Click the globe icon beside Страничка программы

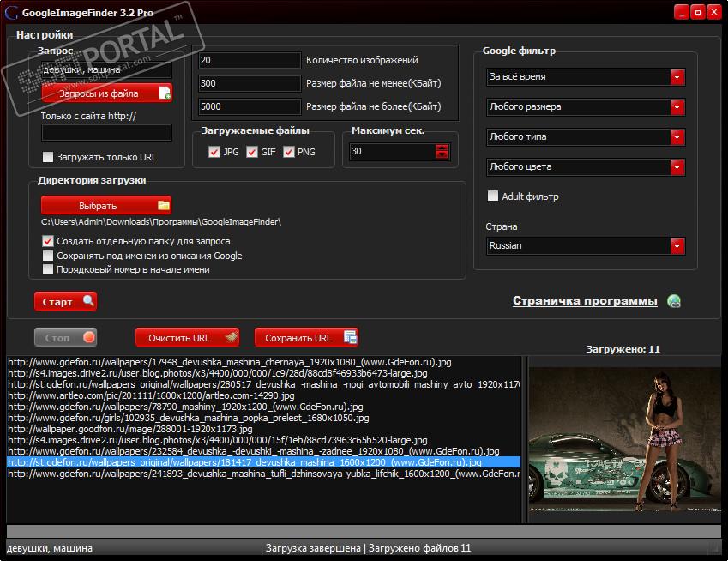674,301
